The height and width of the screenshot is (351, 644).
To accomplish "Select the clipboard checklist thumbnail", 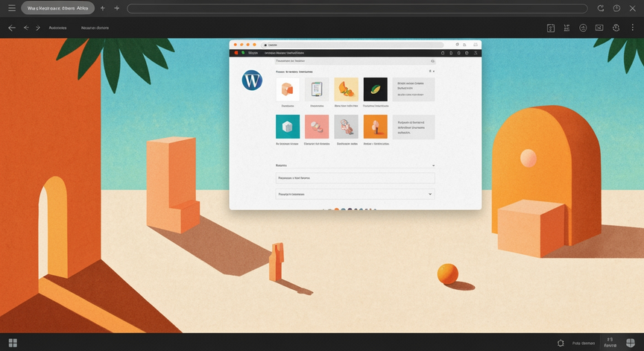I will tap(317, 89).
